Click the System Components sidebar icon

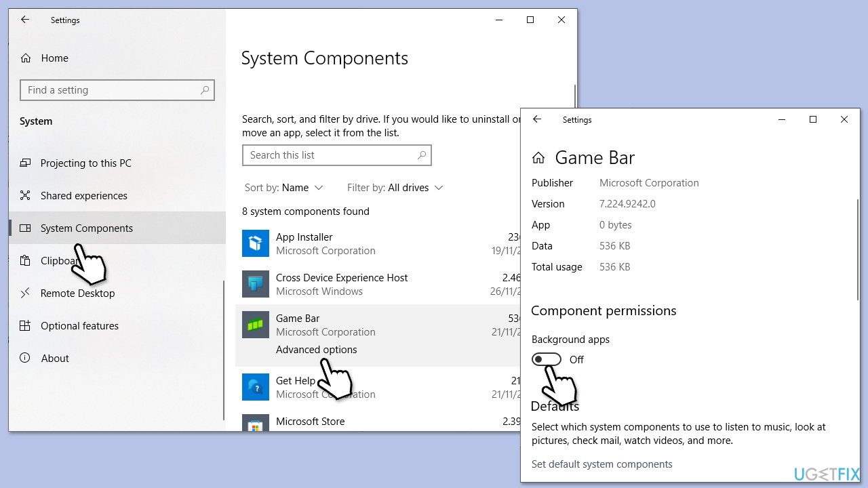[x=25, y=228]
